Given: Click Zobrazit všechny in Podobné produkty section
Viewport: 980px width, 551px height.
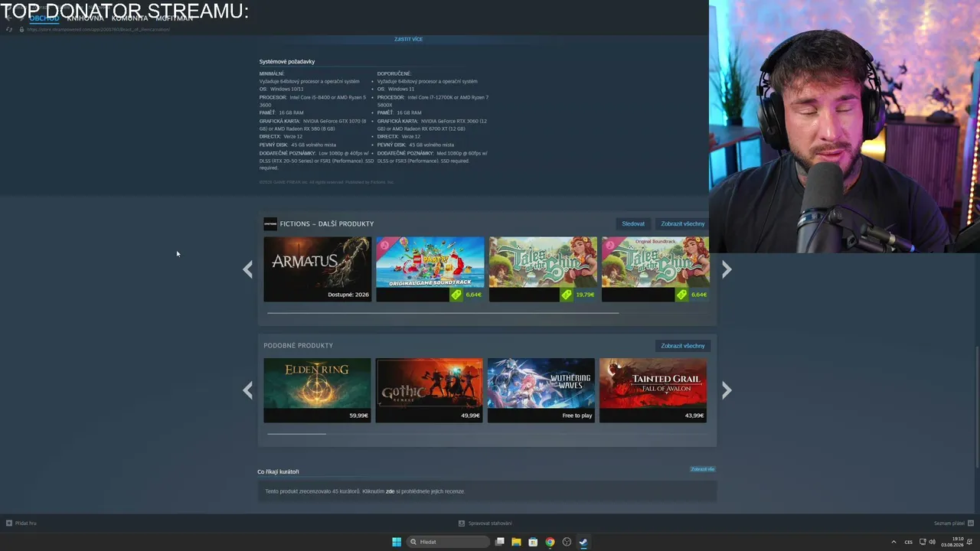Looking at the screenshot, I should click(683, 346).
